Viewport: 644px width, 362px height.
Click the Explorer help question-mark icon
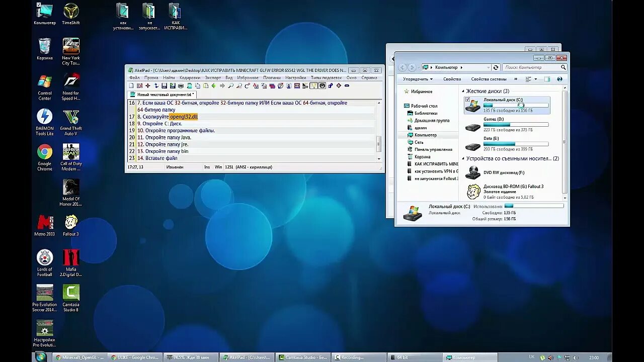click(559, 79)
